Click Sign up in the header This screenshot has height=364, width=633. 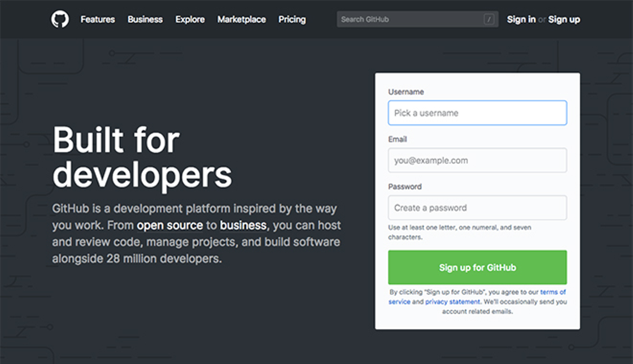coord(564,19)
